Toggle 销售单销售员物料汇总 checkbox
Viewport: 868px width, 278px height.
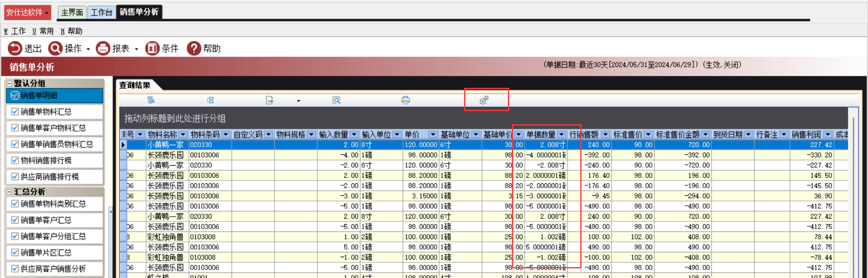pos(15,144)
